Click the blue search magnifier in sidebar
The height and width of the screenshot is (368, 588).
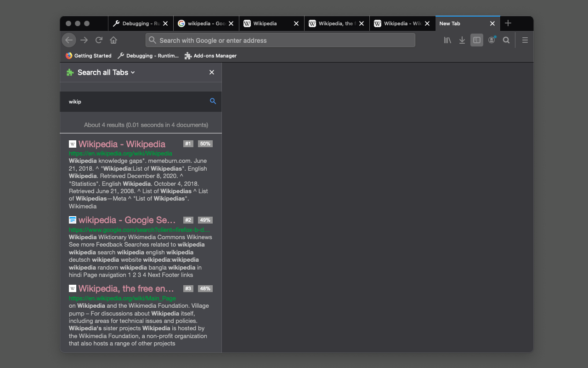tap(213, 101)
